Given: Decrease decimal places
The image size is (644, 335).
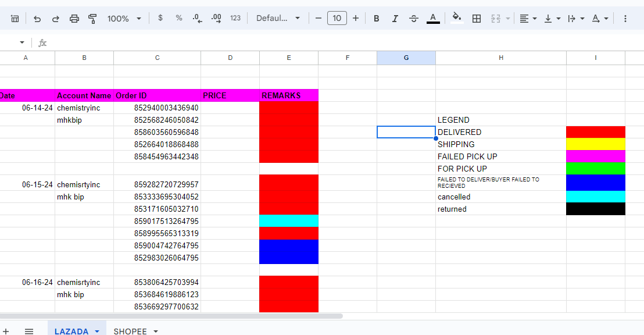Looking at the screenshot, I should (197, 18).
